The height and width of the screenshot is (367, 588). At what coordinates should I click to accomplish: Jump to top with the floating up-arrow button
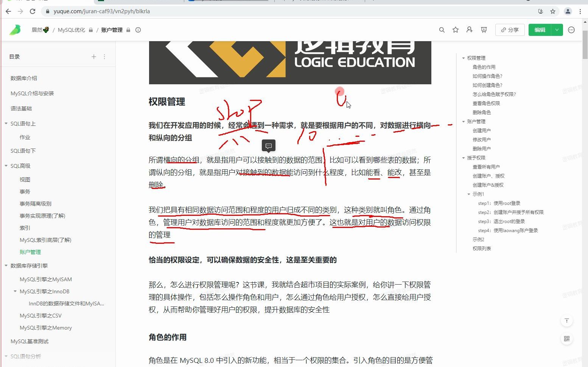point(567,321)
